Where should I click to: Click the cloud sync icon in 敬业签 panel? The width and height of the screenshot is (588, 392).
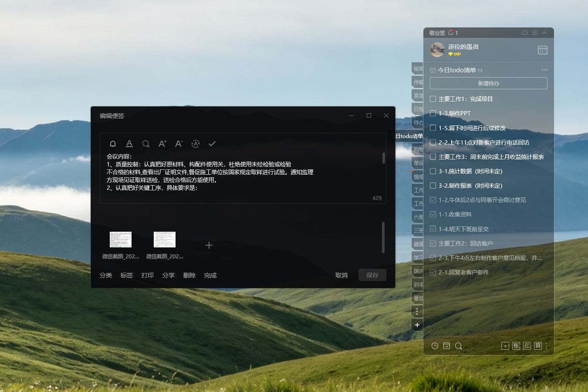click(x=525, y=33)
